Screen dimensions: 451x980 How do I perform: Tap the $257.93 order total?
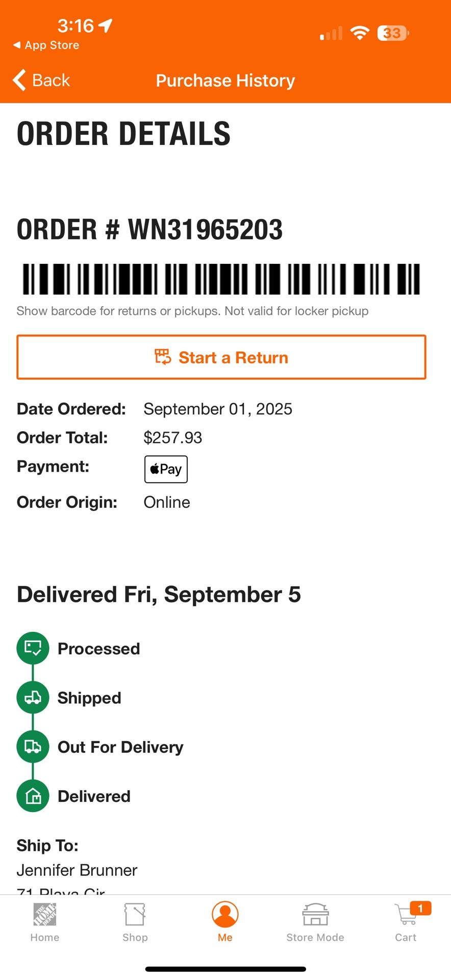point(173,437)
